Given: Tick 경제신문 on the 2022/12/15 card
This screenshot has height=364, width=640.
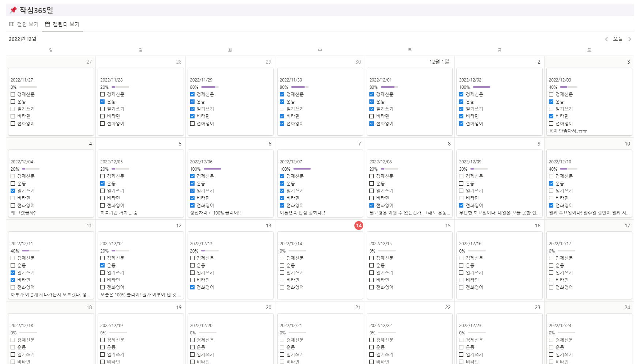Looking at the screenshot, I should pyautogui.click(x=372, y=258).
